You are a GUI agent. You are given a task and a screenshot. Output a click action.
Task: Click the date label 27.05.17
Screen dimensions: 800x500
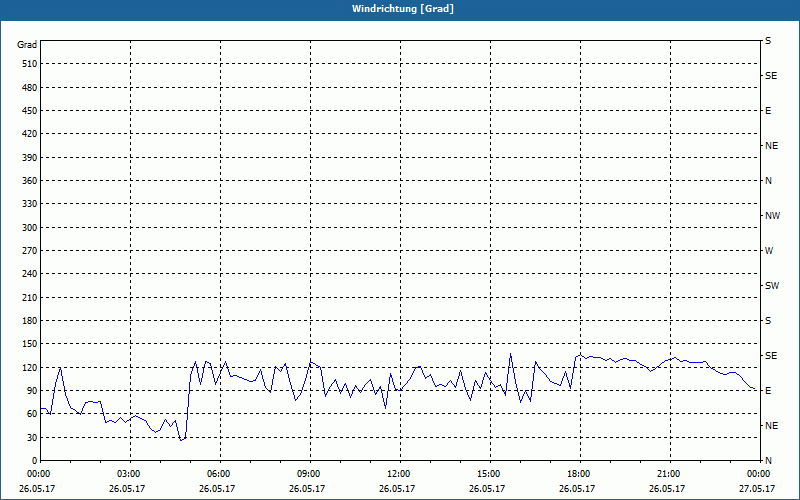coord(757,488)
